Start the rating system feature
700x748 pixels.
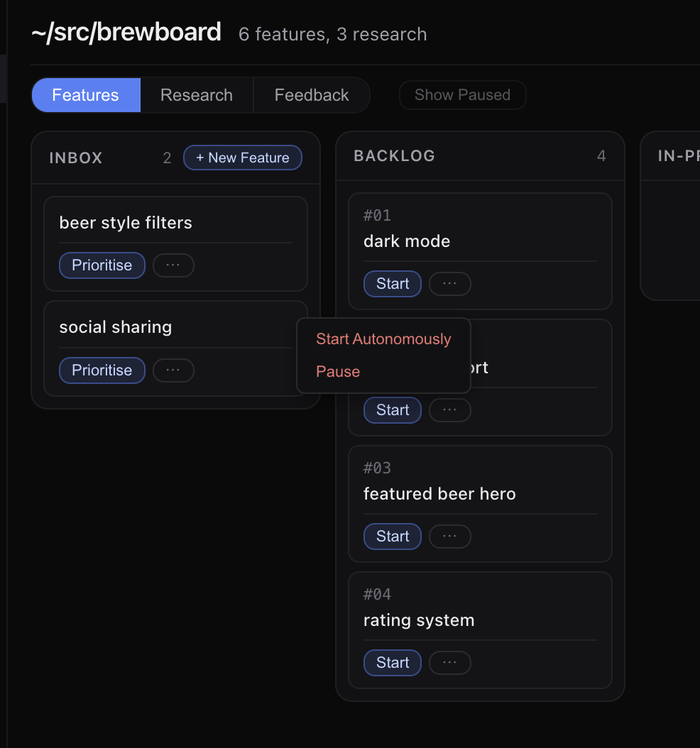pos(393,663)
